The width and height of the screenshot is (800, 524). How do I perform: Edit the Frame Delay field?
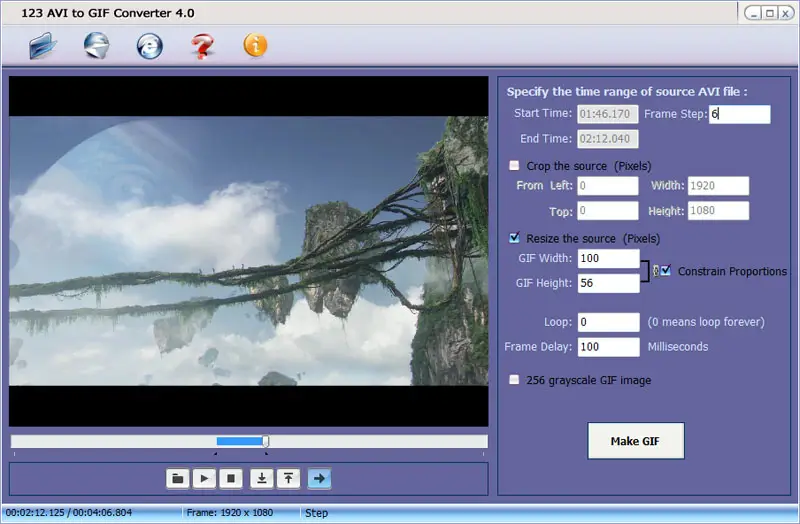pos(609,347)
